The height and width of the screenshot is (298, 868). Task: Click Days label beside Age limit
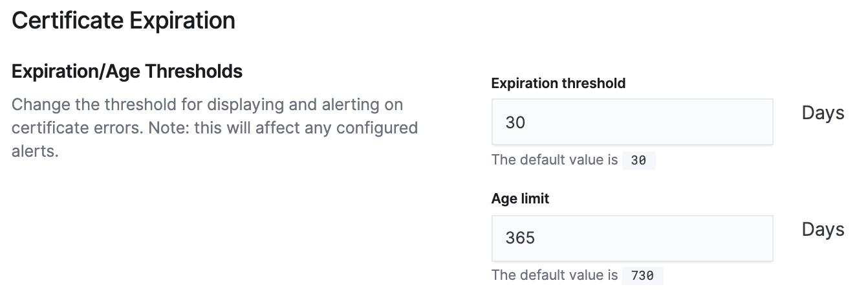coord(823,230)
